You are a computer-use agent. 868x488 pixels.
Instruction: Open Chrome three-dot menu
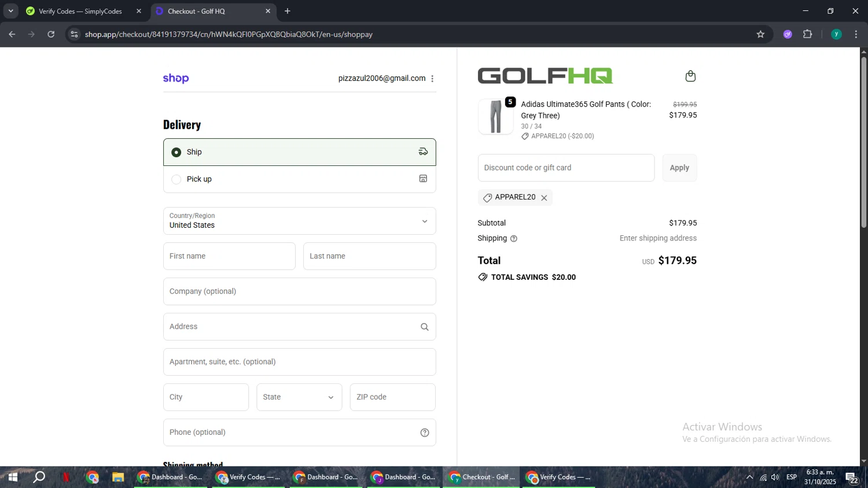(856, 34)
